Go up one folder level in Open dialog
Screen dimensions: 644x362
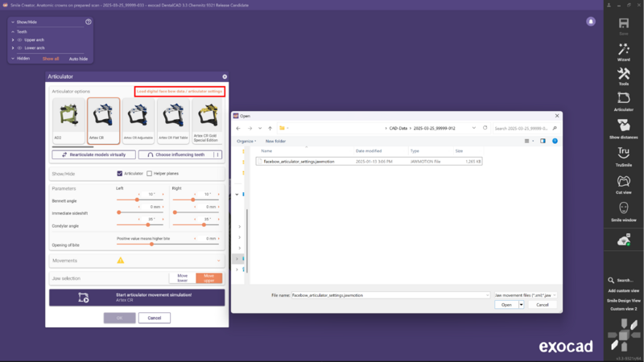pos(270,129)
